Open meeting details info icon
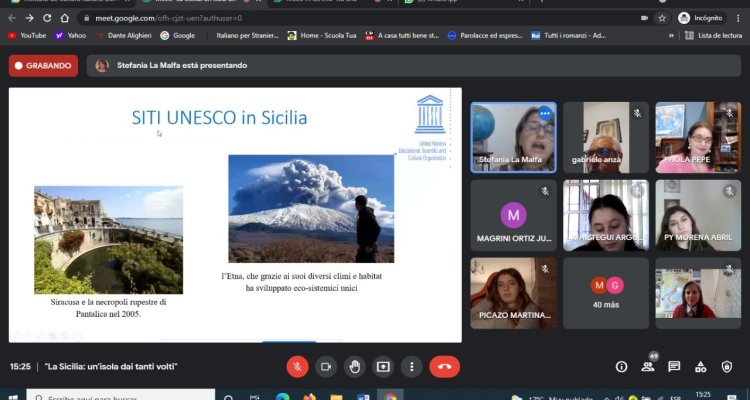This screenshot has height=400, width=750. coord(621,367)
